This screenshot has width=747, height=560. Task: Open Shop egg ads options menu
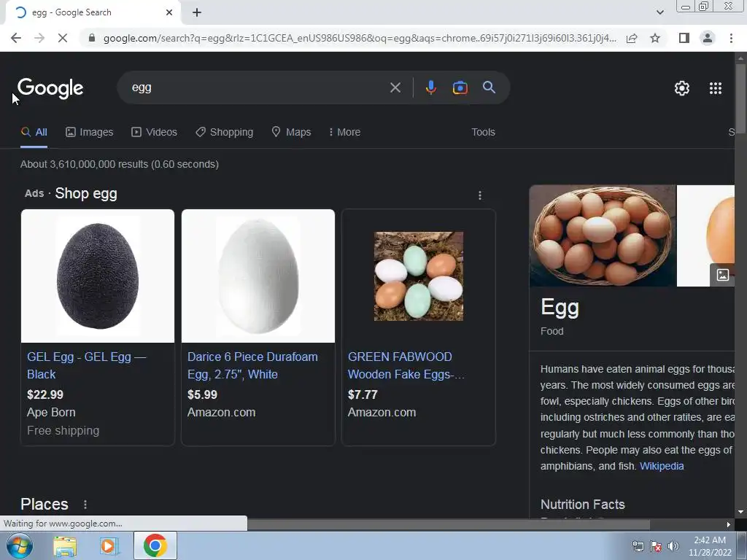pyautogui.click(x=480, y=195)
